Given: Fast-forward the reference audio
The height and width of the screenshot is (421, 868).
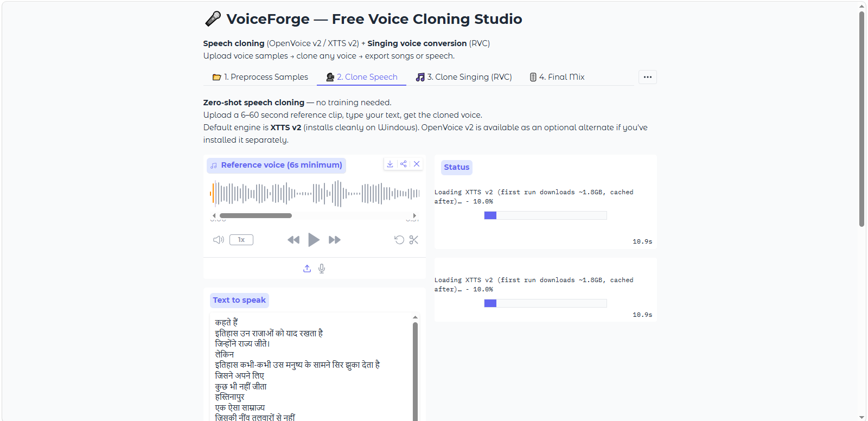Looking at the screenshot, I should pos(335,240).
